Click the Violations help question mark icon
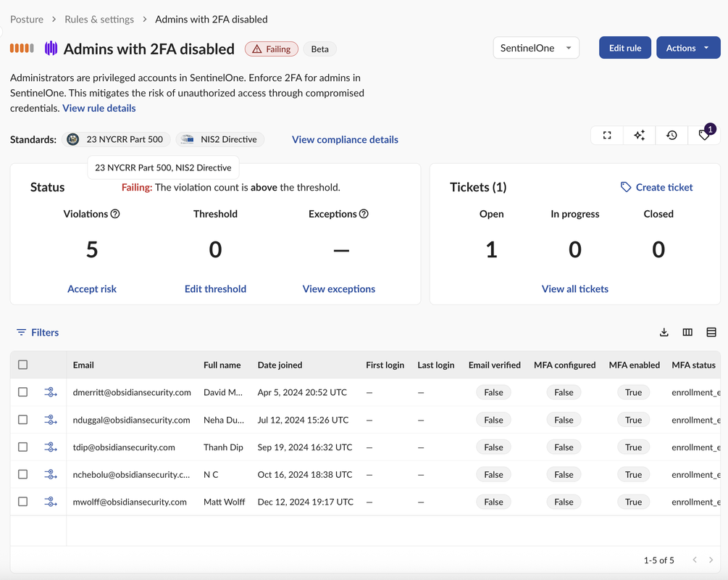 [115, 214]
